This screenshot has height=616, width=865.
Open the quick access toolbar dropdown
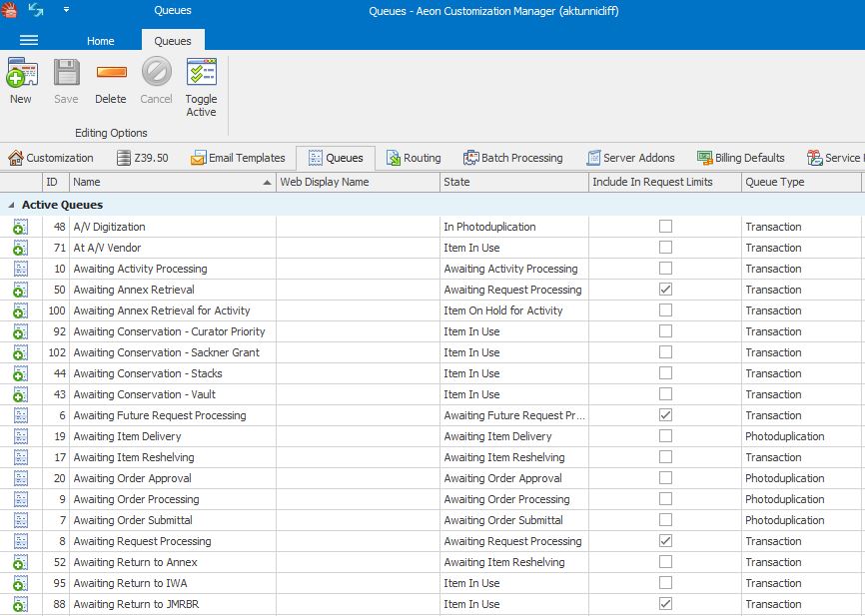(67, 10)
